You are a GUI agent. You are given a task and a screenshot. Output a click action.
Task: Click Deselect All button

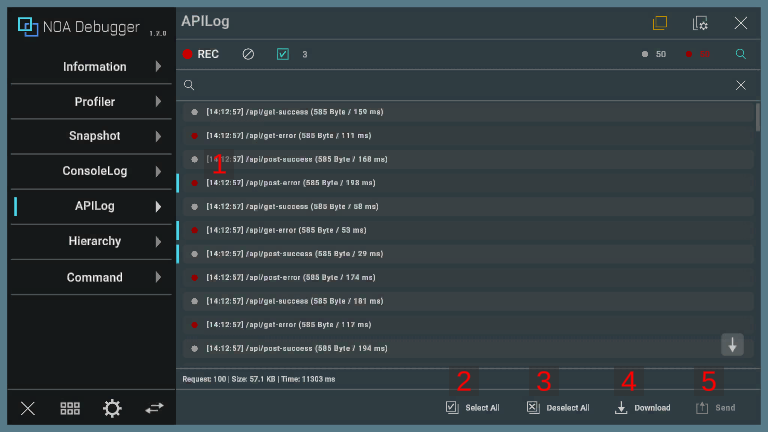click(x=558, y=408)
